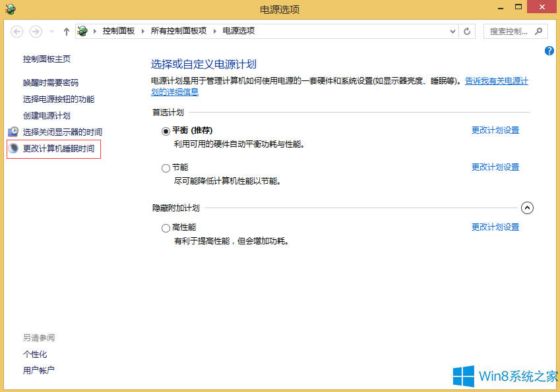
Task: Expand arrow after 所有控制面板项 breadcrumb
Action: [x=214, y=31]
